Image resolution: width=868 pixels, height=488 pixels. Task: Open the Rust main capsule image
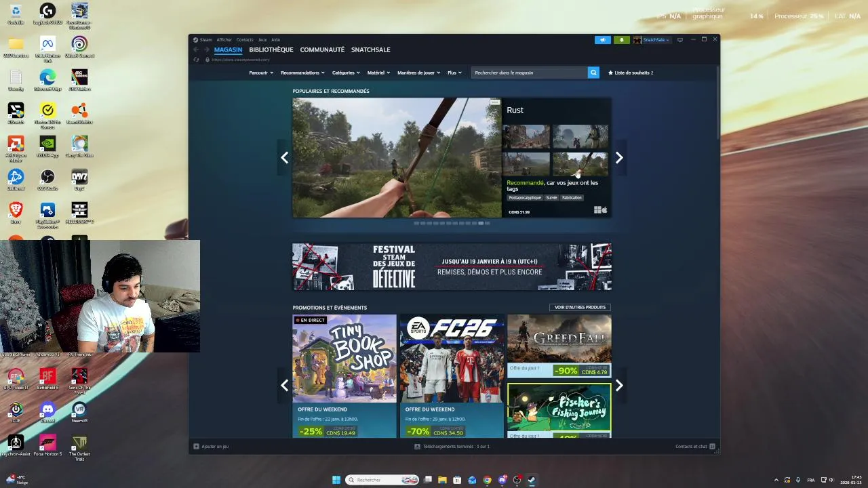[397, 158]
